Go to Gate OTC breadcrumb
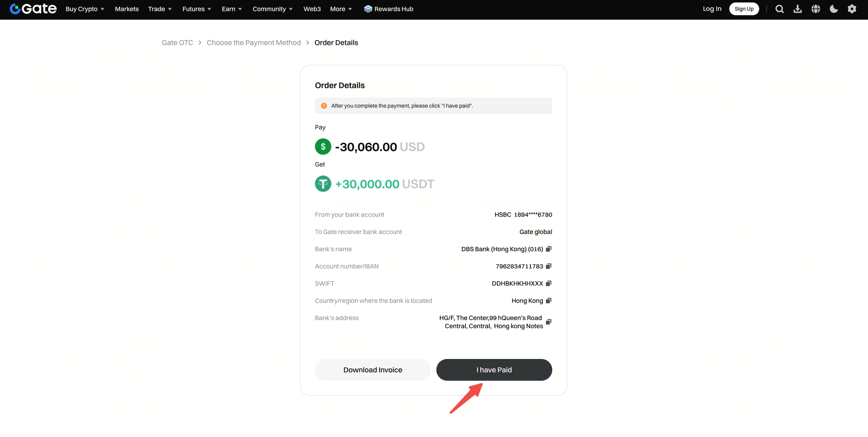Viewport: 868px width, 437px height. (x=177, y=43)
